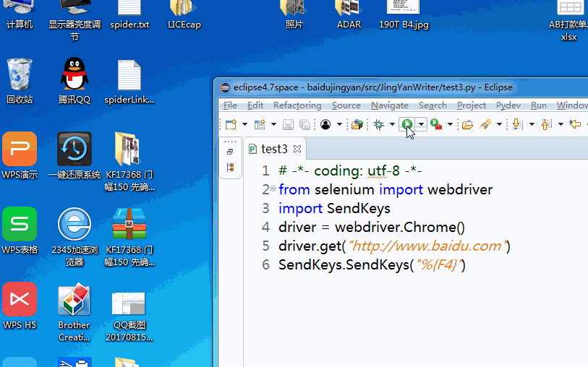Select the 一键还原系统 desktop icon
The width and height of the screenshot is (588, 367).
(74, 156)
